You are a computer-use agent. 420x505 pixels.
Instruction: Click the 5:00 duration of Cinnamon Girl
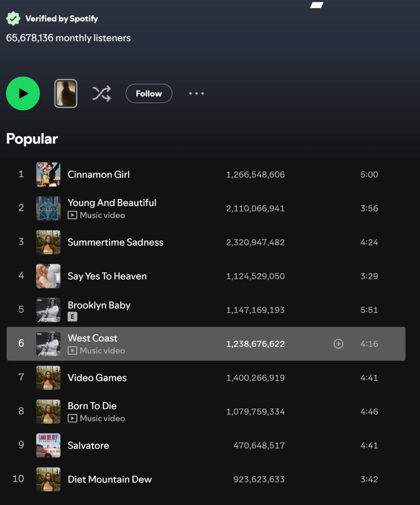tap(369, 175)
